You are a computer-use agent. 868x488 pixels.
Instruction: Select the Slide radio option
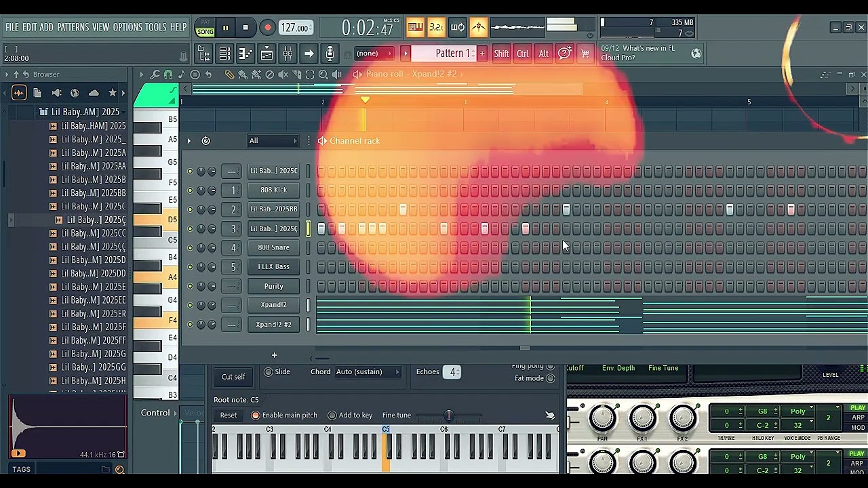pyautogui.click(x=269, y=371)
